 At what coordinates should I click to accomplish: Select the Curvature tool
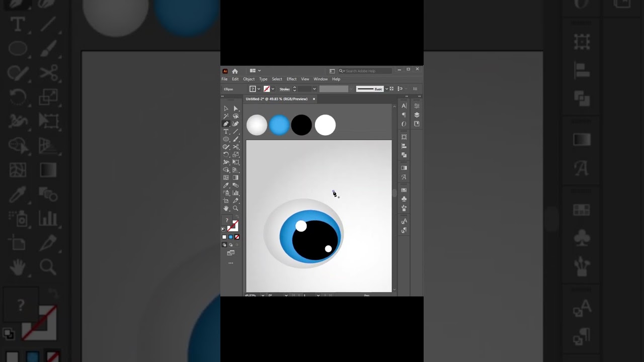(235, 124)
